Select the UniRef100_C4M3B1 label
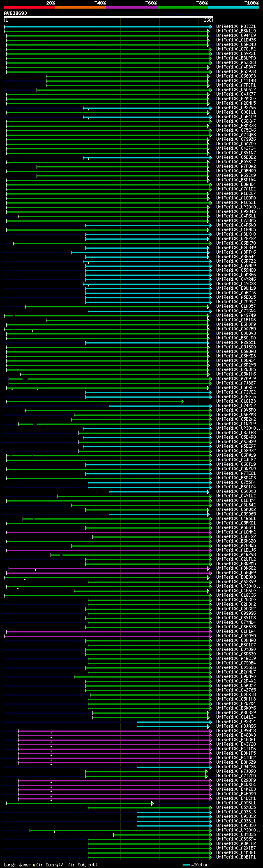Viewport: 263px width, 868px height. click(x=236, y=853)
